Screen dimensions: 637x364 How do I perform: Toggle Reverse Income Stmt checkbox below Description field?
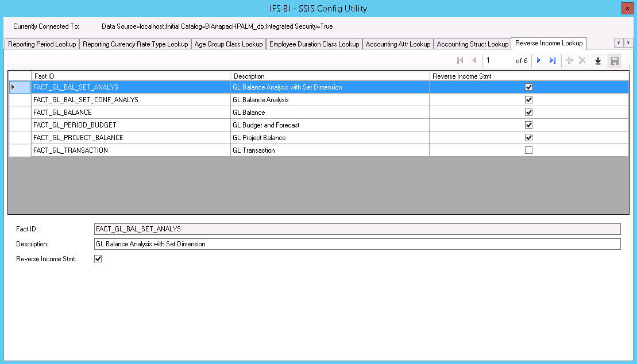click(98, 259)
